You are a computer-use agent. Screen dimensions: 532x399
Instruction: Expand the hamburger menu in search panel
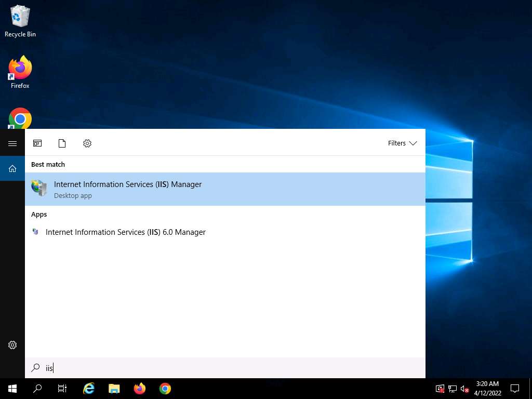point(12,143)
